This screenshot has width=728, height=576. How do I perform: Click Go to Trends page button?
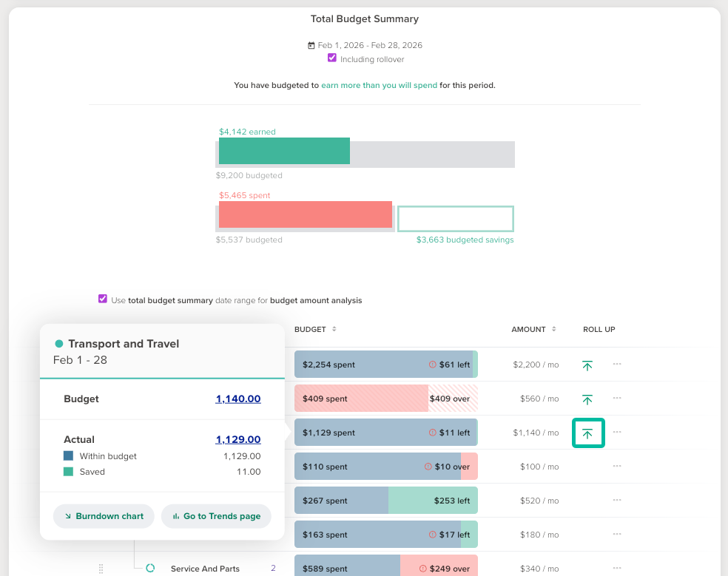point(216,516)
